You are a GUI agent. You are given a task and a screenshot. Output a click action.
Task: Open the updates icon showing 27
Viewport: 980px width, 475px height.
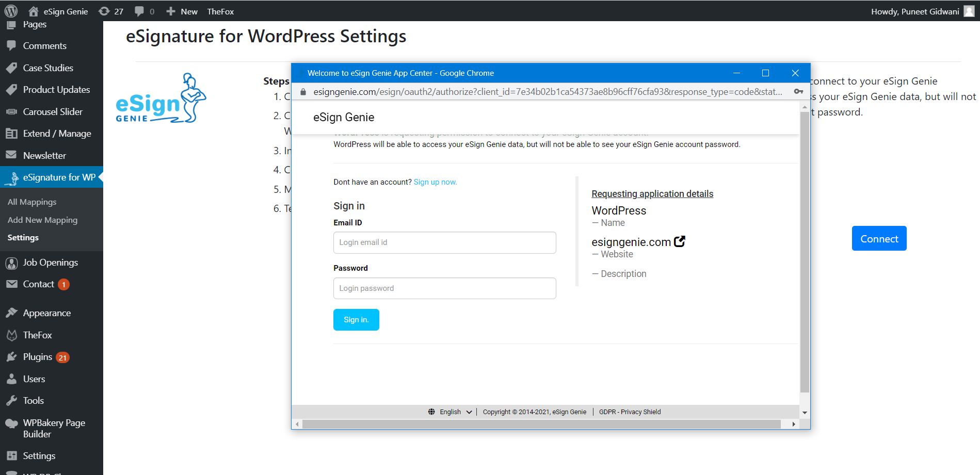click(x=104, y=11)
